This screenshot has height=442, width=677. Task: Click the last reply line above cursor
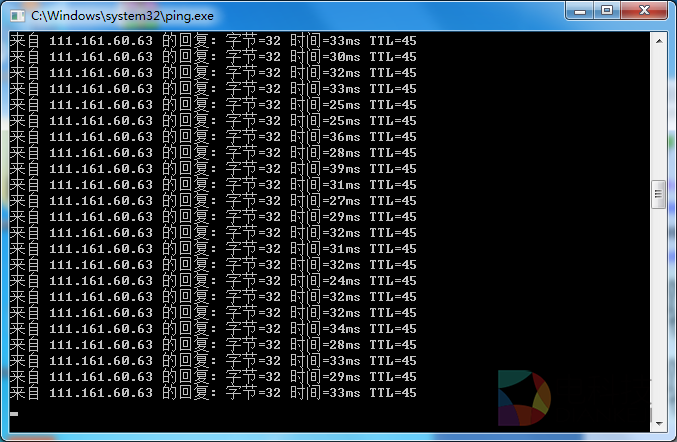(x=212, y=393)
